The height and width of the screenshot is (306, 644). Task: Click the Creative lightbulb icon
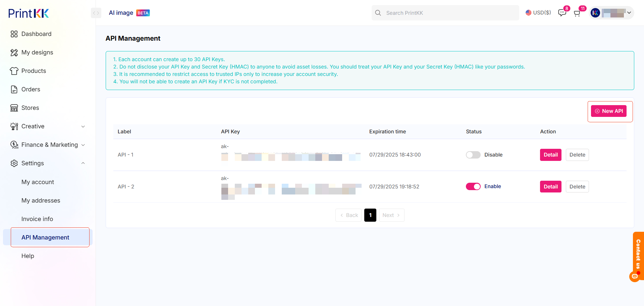(14, 126)
